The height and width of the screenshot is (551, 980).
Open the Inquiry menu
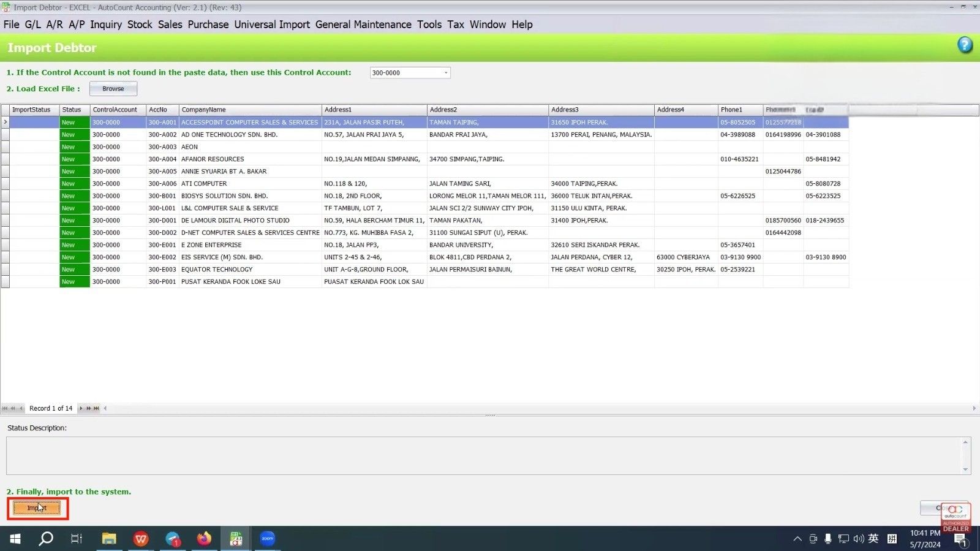106,25
